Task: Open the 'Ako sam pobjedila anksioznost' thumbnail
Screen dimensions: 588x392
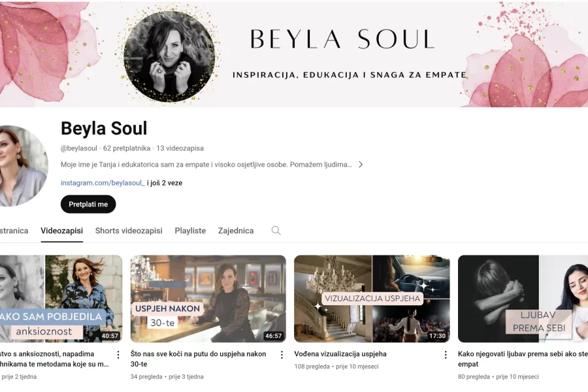Action: tap(61, 299)
